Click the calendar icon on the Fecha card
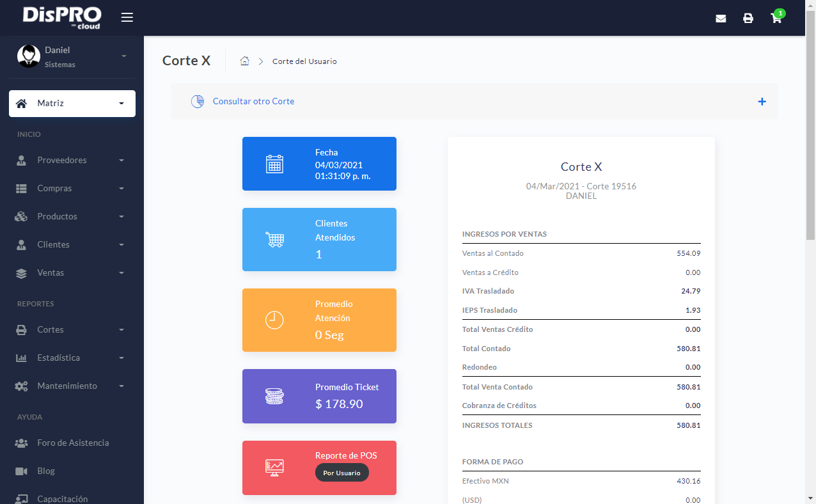The height and width of the screenshot is (504, 816). 274,164
